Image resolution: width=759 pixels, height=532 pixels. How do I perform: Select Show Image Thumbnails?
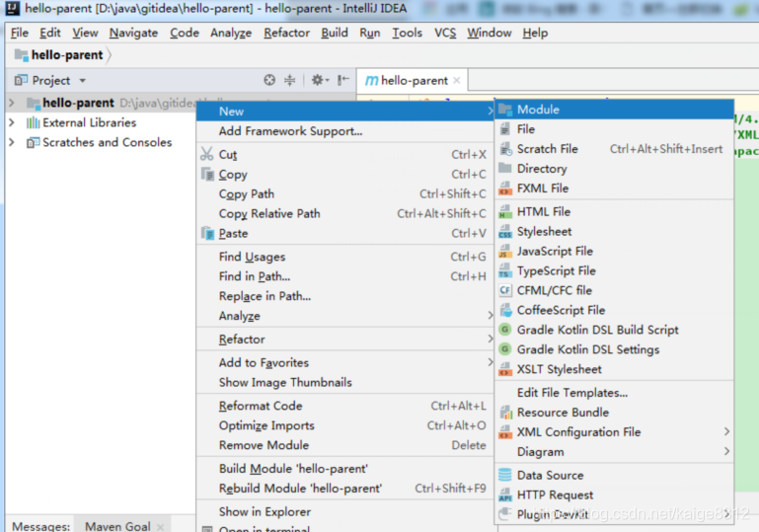[x=345, y=382]
